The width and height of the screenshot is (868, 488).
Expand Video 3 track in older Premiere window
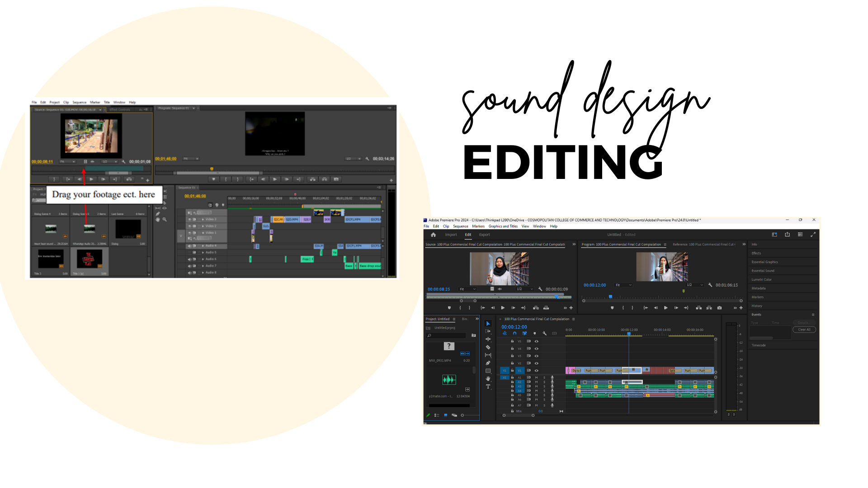click(203, 219)
